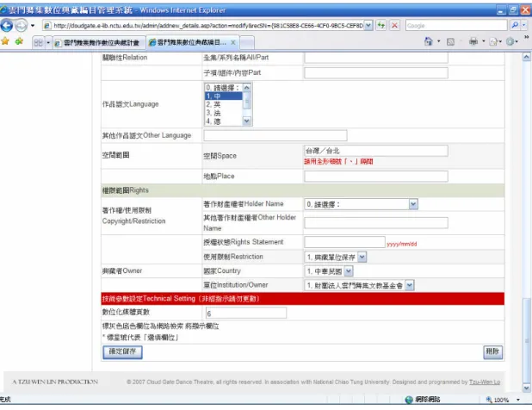This screenshot has height=410, width=532.
Task: Click Language listbox scroll up arrow
Action: 247,88
